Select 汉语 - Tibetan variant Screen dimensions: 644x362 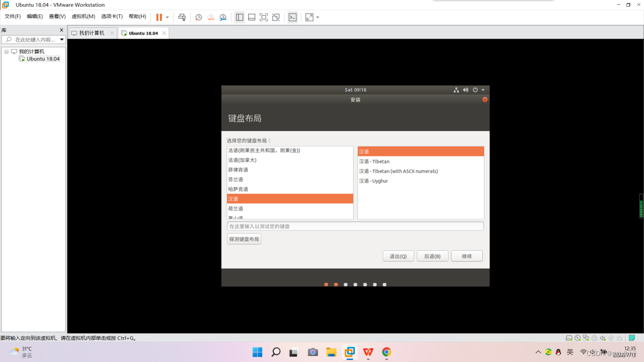[x=420, y=161]
